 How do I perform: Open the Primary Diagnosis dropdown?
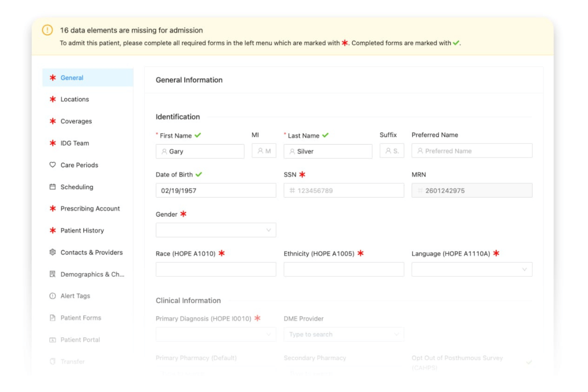[x=216, y=334]
